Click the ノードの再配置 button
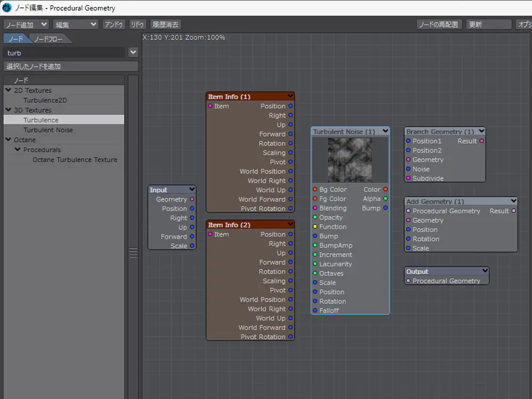 coord(439,24)
